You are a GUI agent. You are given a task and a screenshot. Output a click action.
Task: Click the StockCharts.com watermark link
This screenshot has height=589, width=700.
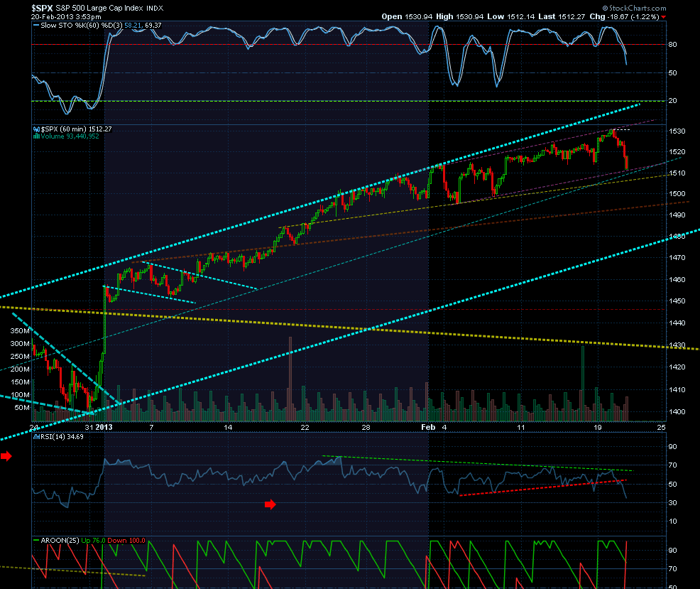(x=634, y=8)
